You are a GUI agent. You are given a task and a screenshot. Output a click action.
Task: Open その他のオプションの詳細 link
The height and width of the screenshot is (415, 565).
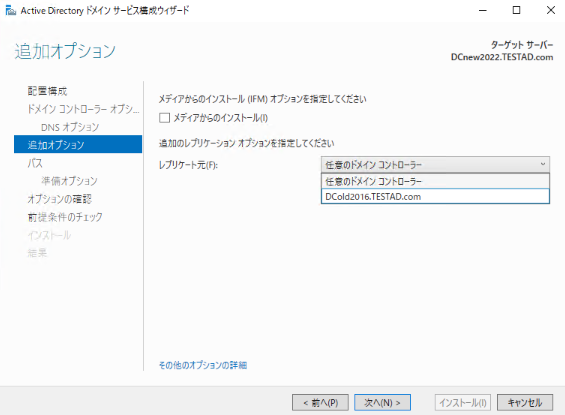point(203,365)
